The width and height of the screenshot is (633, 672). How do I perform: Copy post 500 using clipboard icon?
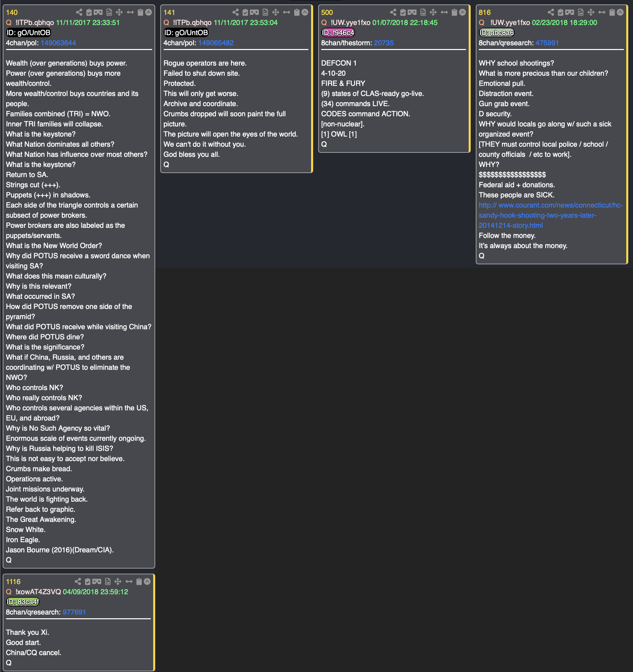(x=454, y=13)
